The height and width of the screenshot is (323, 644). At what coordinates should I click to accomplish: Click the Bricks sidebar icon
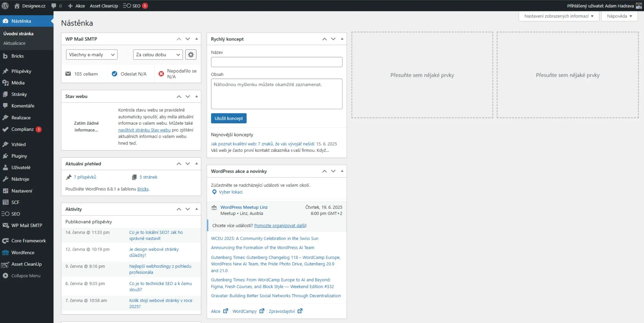5,56
